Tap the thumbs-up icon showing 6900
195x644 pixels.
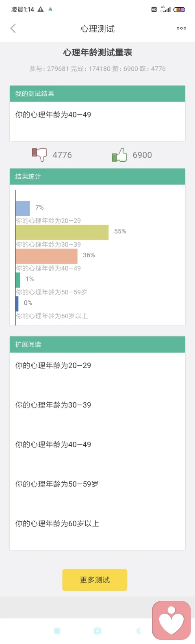click(119, 155)
